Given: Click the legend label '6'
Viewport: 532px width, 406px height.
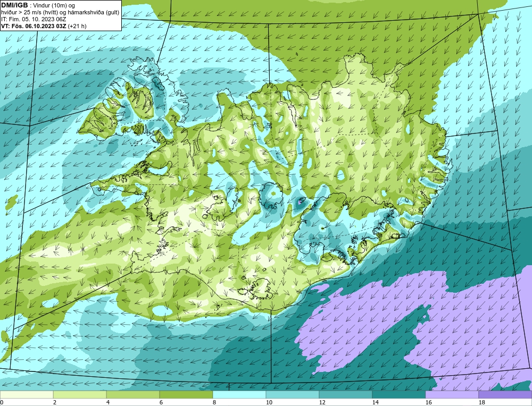Looking at the screenshot, I should 161,402.
